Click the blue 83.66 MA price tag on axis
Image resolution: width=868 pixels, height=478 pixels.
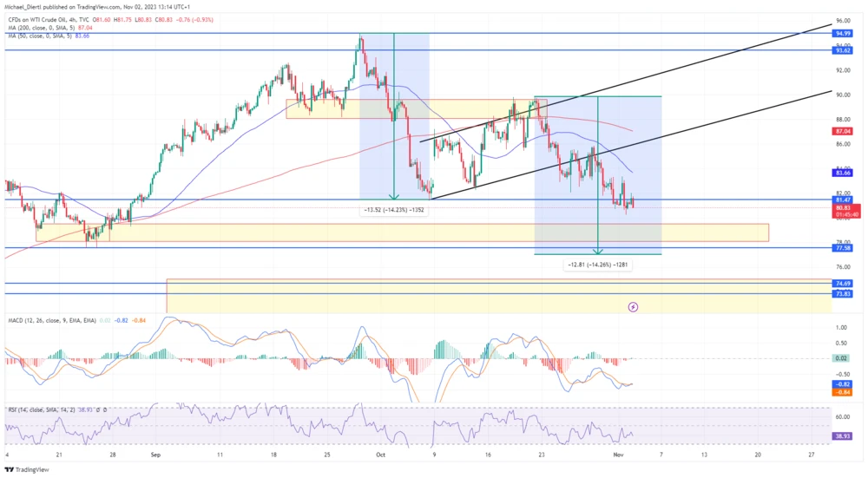[x=842, y=173]
